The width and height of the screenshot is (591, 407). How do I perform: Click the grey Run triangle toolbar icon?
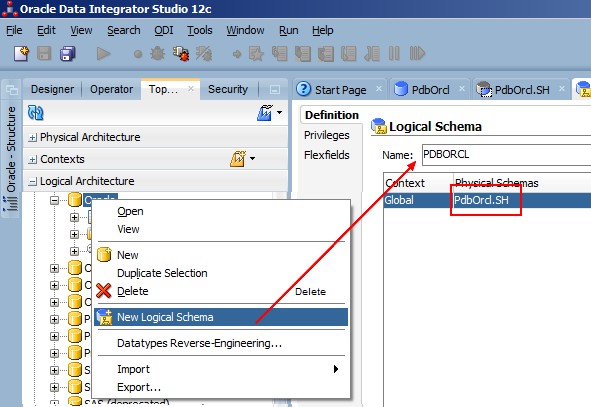point(103,54)
